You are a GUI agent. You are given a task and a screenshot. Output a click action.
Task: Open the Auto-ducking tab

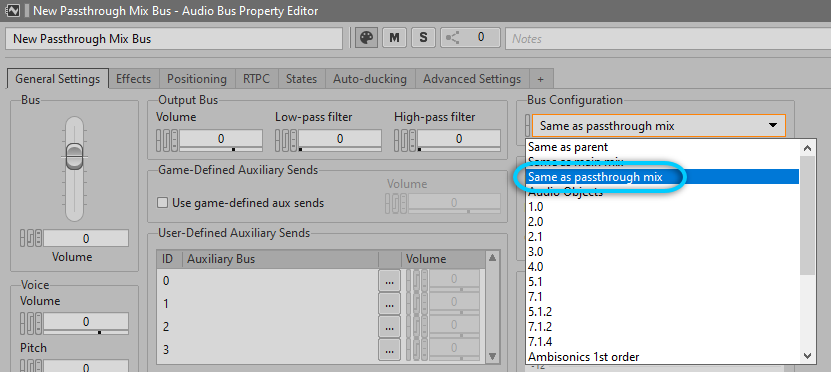[x=370, y=79]
